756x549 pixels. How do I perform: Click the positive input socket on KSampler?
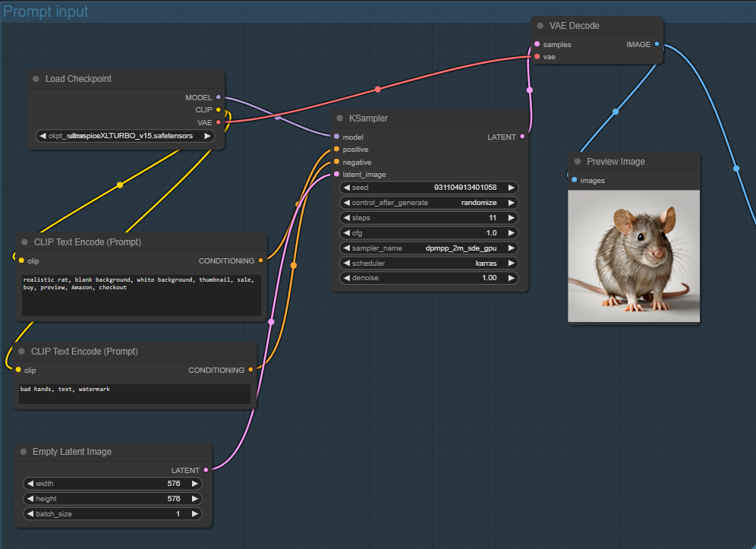(336, 149)
